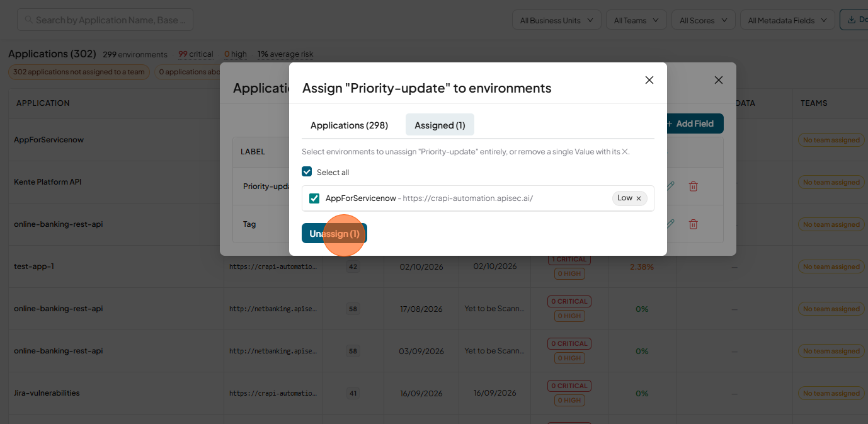Viewport: 868px width, 424px height.
Task: Edit the Tag field pencil icon
Action: [671, 224]
